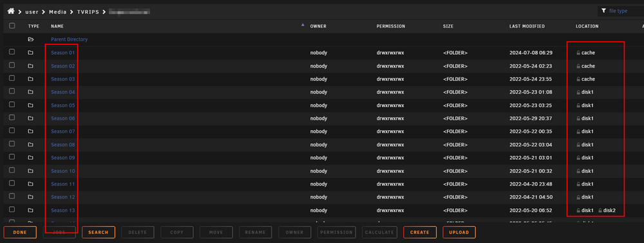The height and width of the screenshot is (243, 644).
Task: Open folder icon for Season 01
Action: pyautogui.click(x=30, y=53)
